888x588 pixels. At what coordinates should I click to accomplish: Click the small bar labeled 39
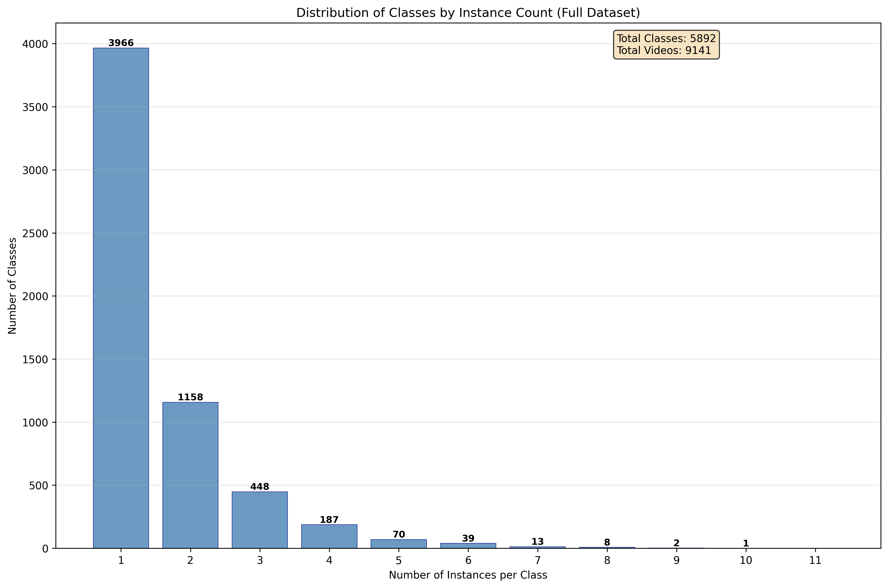click(468, 546)
